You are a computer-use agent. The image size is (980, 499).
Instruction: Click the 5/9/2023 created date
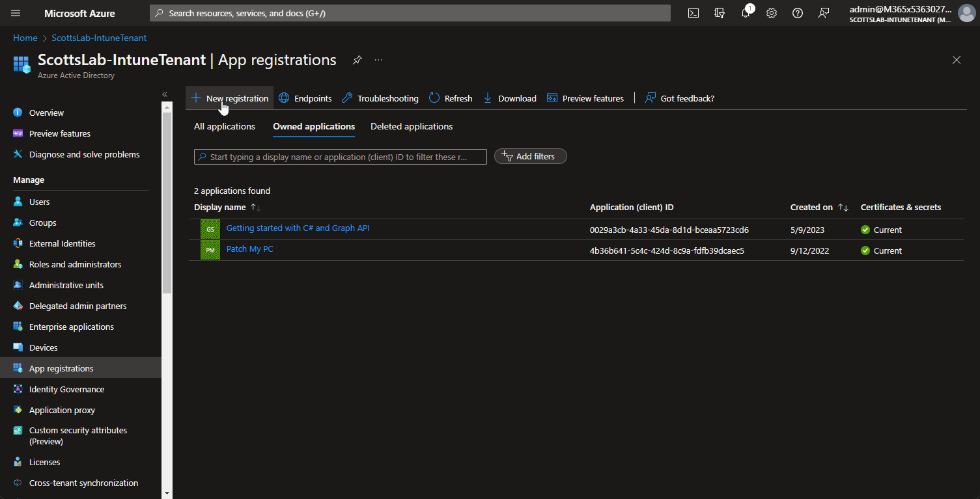pyautogui.click(x=807, y=230)
